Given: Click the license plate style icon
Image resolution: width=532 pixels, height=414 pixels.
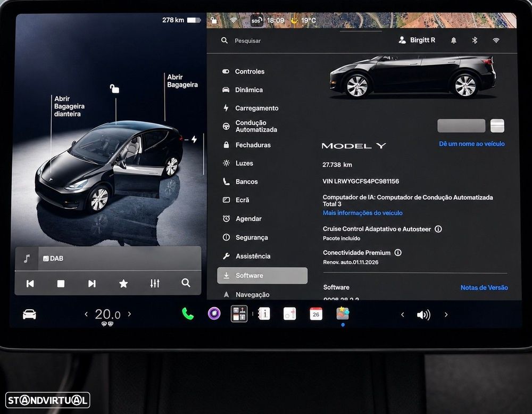Looking at the screenshot, I should (497, 126).
